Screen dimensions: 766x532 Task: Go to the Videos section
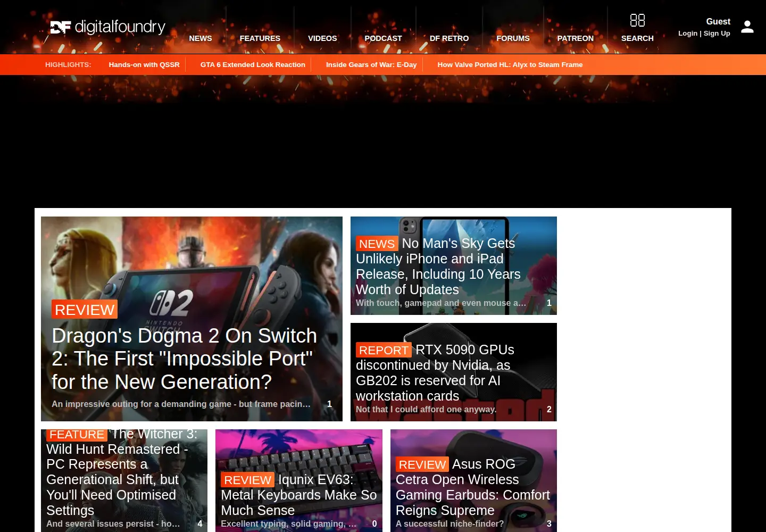(322, 38)
